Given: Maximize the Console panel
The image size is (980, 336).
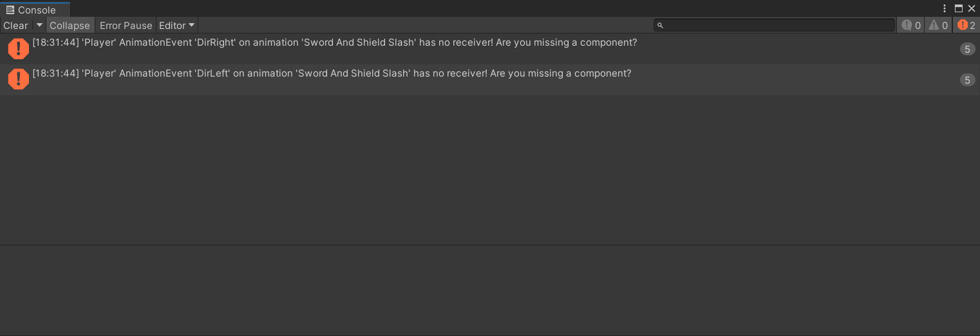Looking at the screenshot, I should [959, 8].
